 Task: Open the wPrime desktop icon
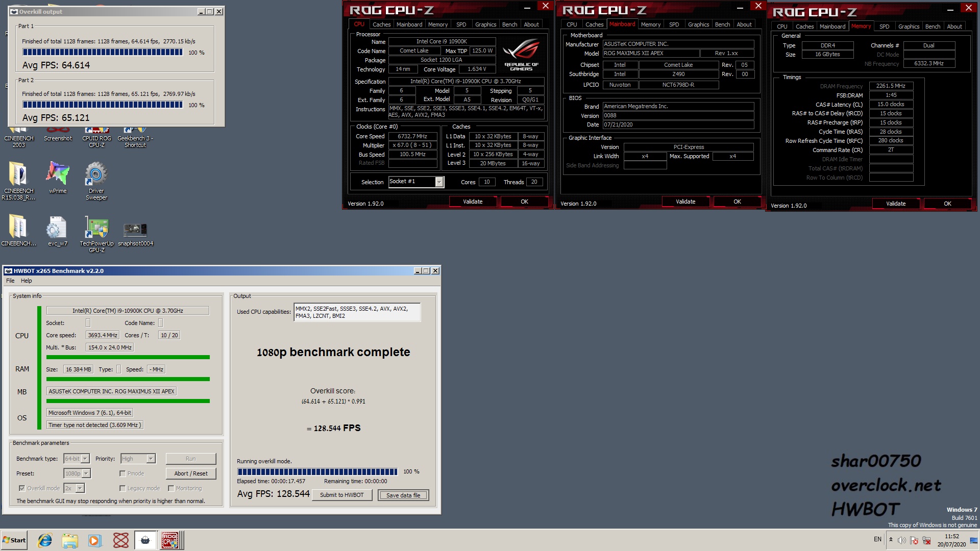pyautogui.click(x=58, y=177)
